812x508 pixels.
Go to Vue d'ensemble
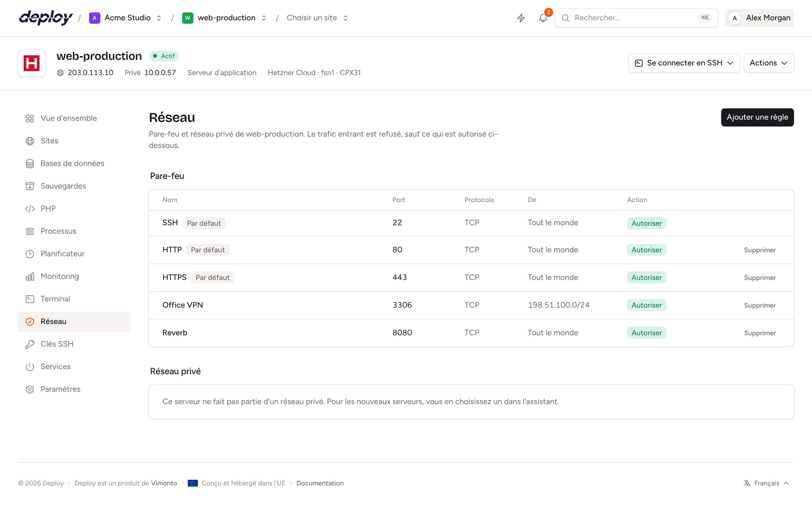pyautogui.click(x=74, y=118)
